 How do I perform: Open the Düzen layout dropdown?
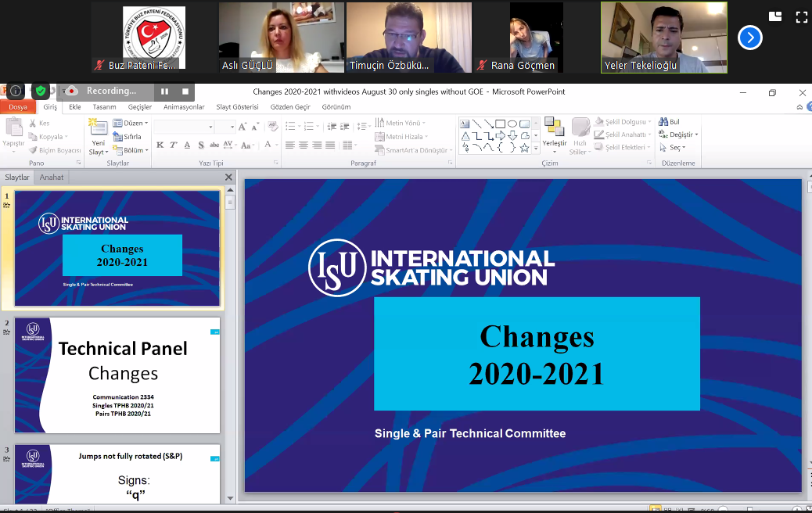tap(130, 123)
